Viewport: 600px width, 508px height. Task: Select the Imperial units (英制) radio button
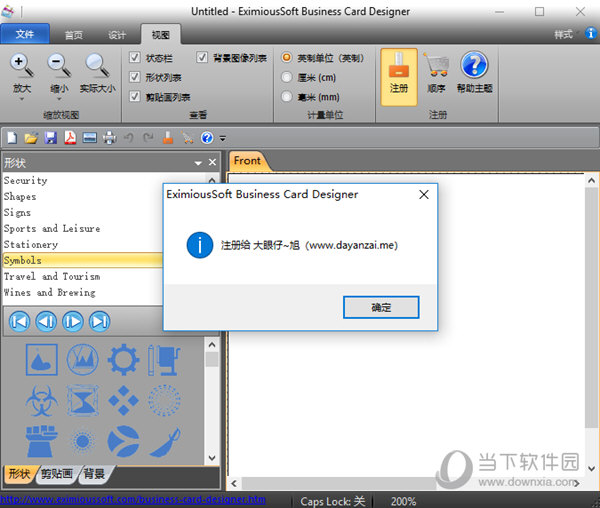point(286,58)
